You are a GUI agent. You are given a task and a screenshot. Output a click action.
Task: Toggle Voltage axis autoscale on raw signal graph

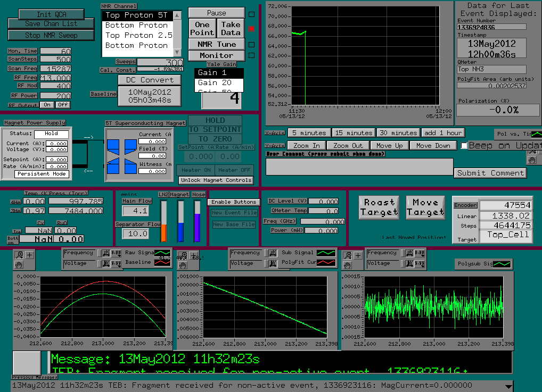[x=106, y=263]
